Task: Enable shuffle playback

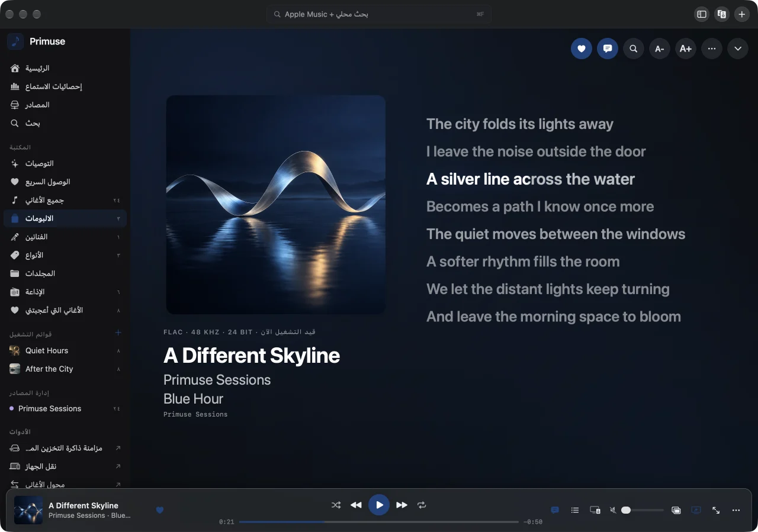Action: (336, 505)
